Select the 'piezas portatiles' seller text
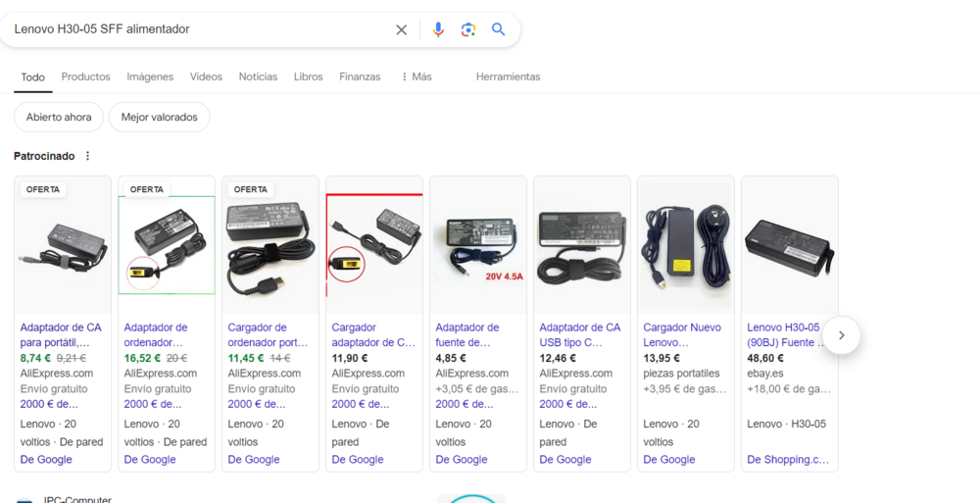 click(681, 374)
